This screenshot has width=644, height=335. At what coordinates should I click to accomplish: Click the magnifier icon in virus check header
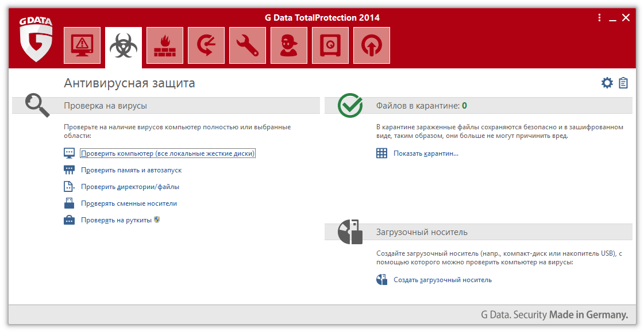pos(37,105)
